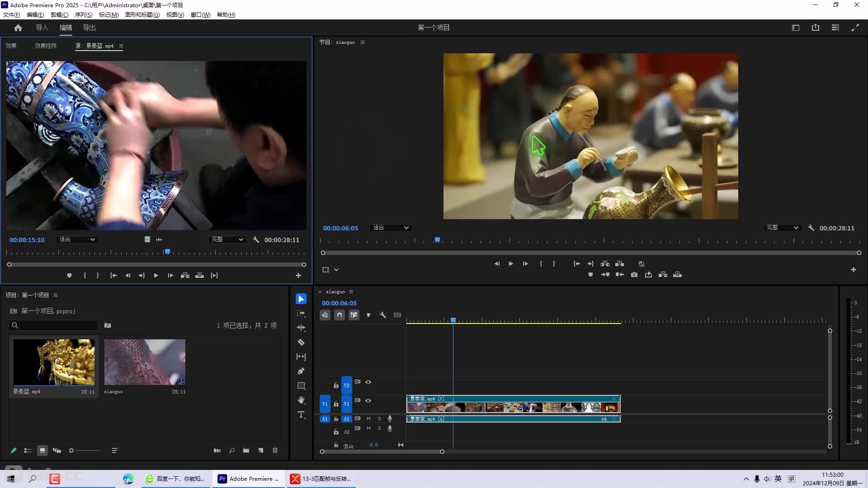Toggle V1 track output eye icon

tap(368, 401)
